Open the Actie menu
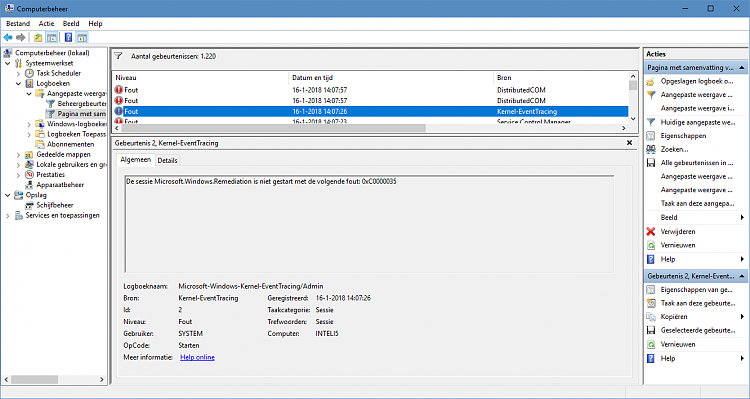The image size is (750, 399). coord(46,23)
